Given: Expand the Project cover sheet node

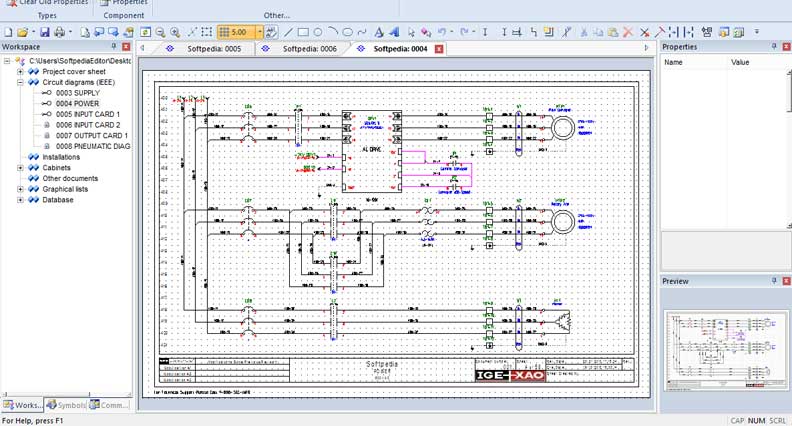Looking at the screenshot, I should 20,72.
